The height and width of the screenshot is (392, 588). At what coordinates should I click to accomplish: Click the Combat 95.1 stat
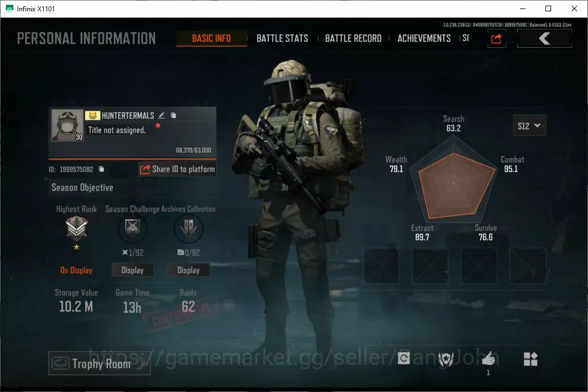(513, 164)
